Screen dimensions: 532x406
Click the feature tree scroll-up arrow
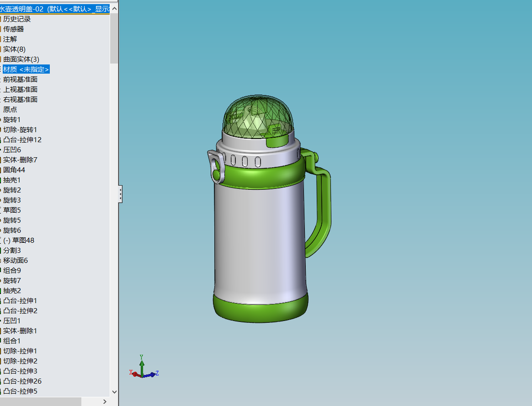pos(114,9)
